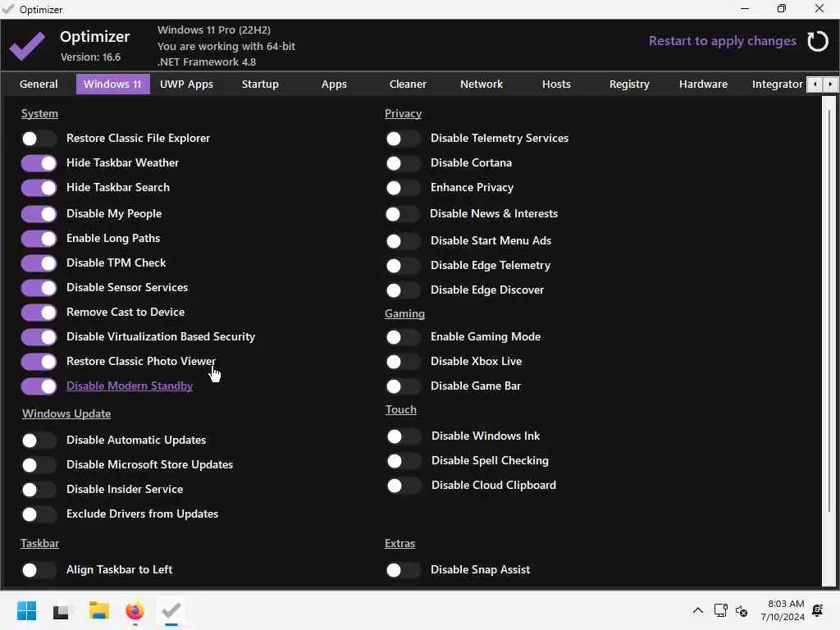Toggle Disable Sensor Services switch
This screenshot has height=630, width=840.
[x=39, y=288]
